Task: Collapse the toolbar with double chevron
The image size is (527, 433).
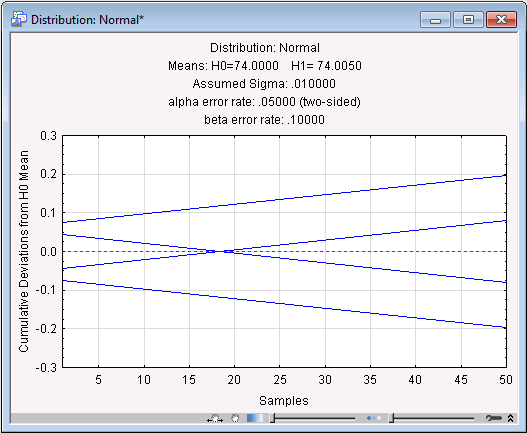Action: (510, 418)
